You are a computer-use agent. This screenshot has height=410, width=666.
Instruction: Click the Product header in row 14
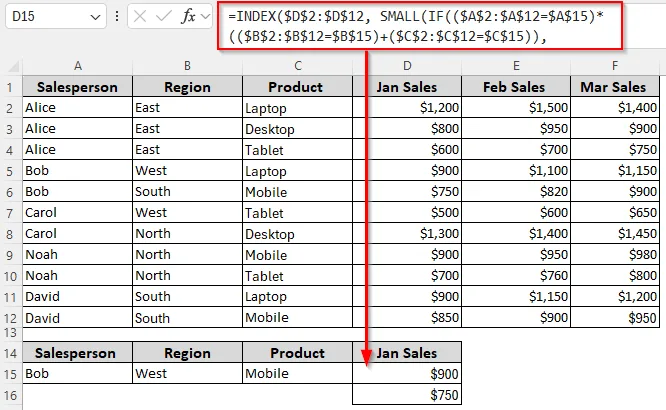tap(297, 353)
